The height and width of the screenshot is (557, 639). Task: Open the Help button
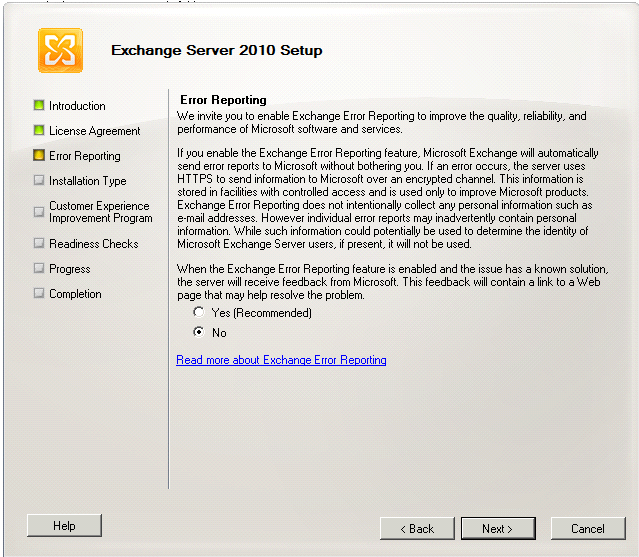[x=64, y=526]
